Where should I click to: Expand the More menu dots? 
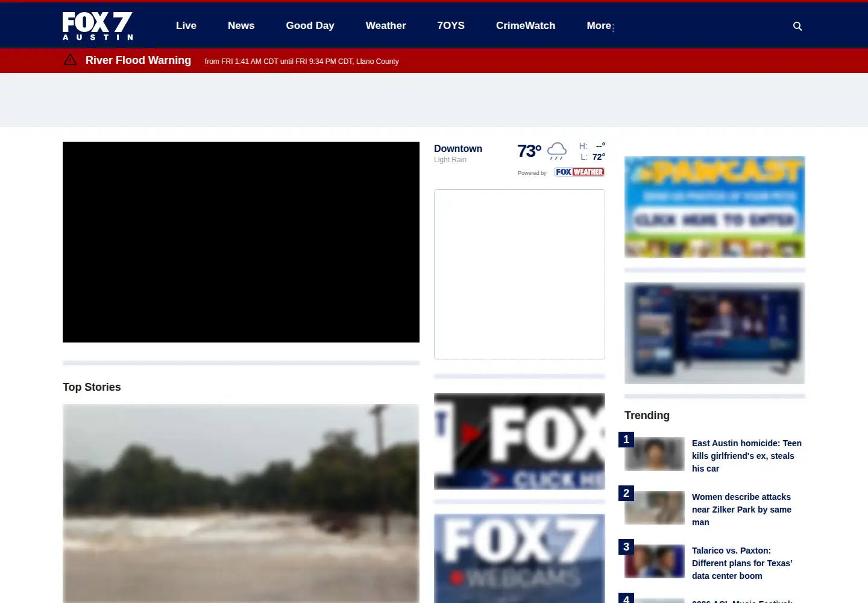(x=613, y=28)
